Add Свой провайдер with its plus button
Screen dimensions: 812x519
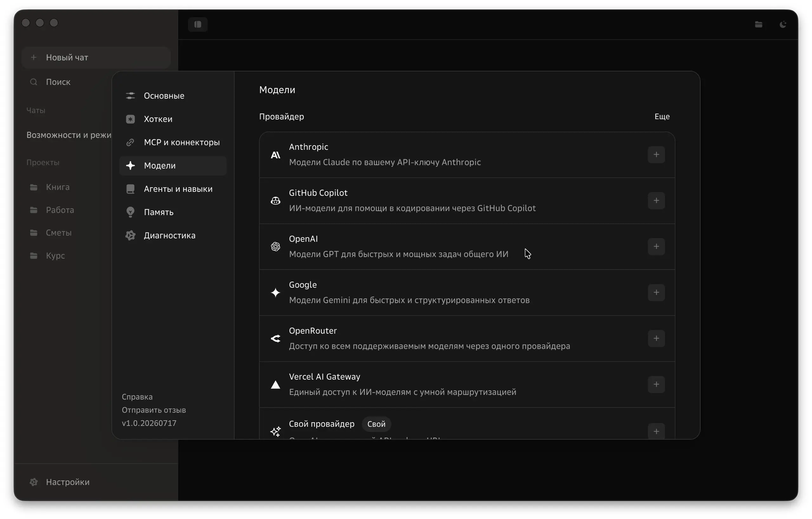pos(656,431)
